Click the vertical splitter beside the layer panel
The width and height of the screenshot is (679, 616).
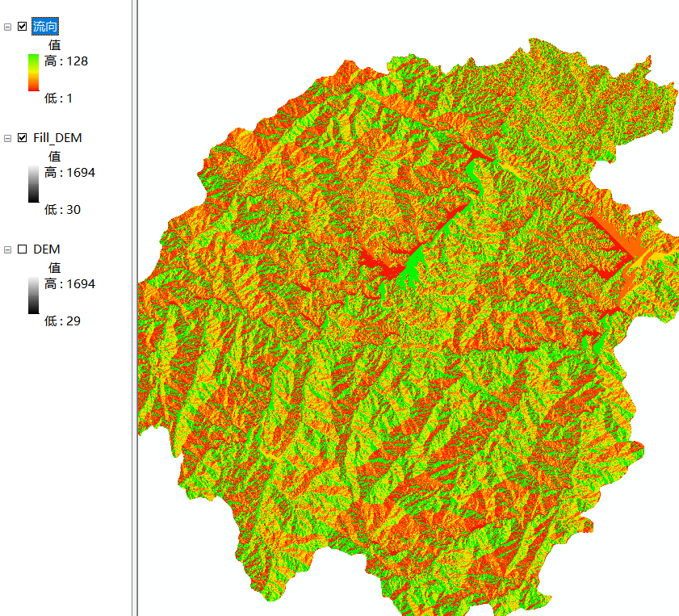[135, 308]
